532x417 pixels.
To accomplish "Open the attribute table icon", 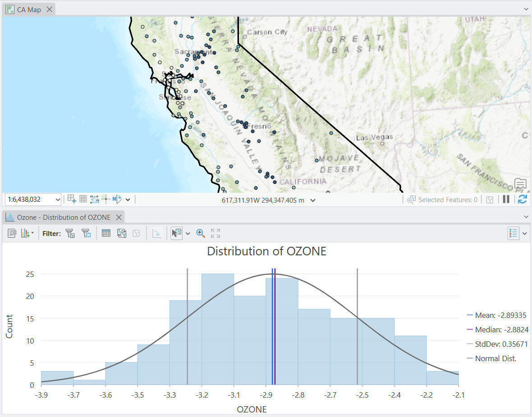I will pyautogui.click(x=106, y=233).
